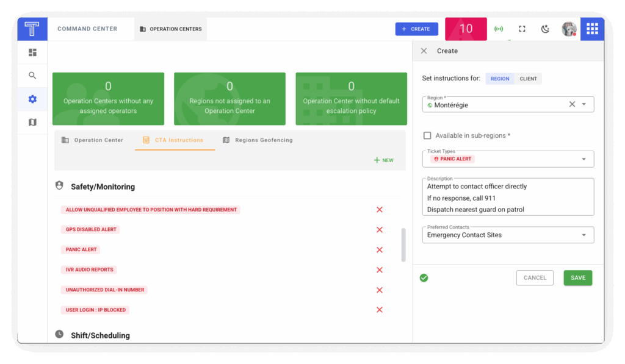Image resolution: width=625 pixels, height=364 pixels.
Task: Expand the Preferred Contacts dropdown
Action: 583,235
